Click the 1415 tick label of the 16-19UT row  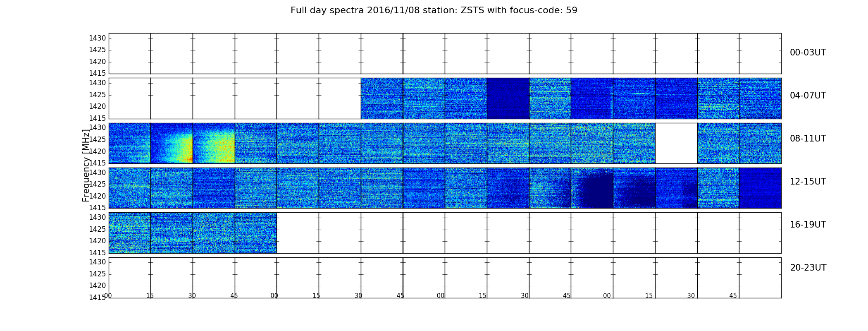pyautogui.click(x=98, y=253)
